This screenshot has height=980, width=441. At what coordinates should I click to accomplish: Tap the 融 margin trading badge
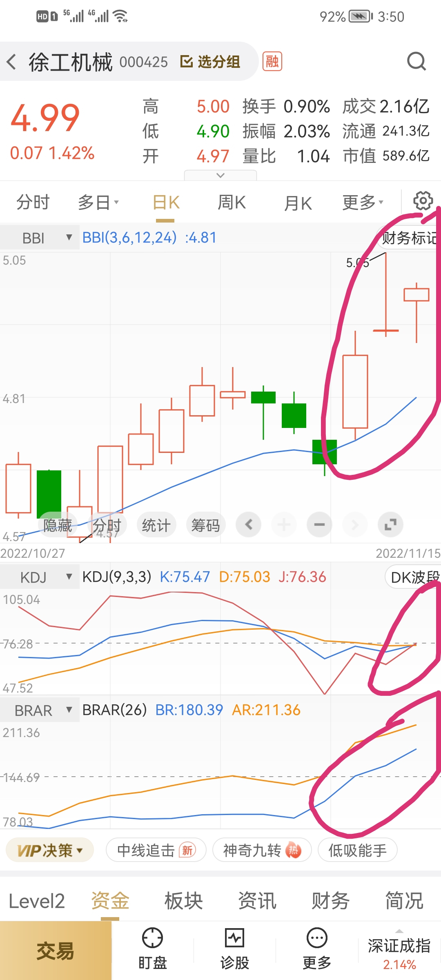click(272, 62)
